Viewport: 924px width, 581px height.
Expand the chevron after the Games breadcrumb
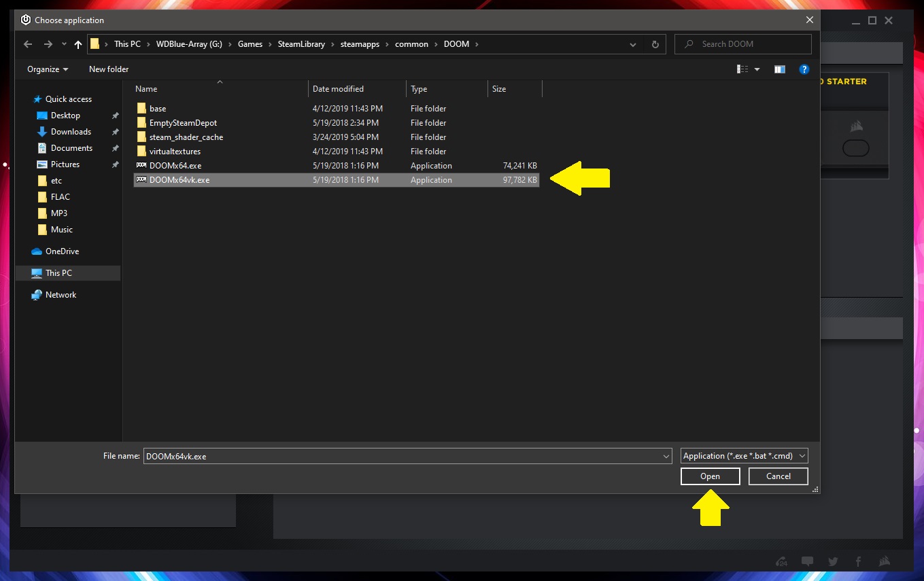[x=270, y=44]
